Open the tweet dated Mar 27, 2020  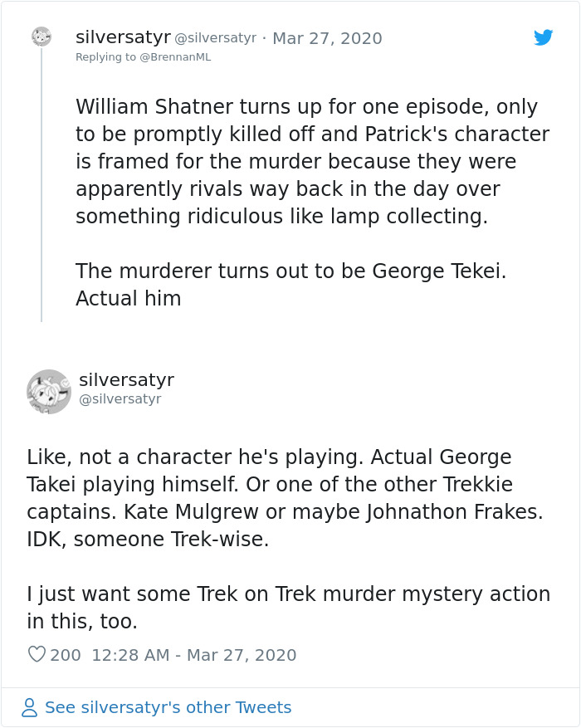pos(328,38)
